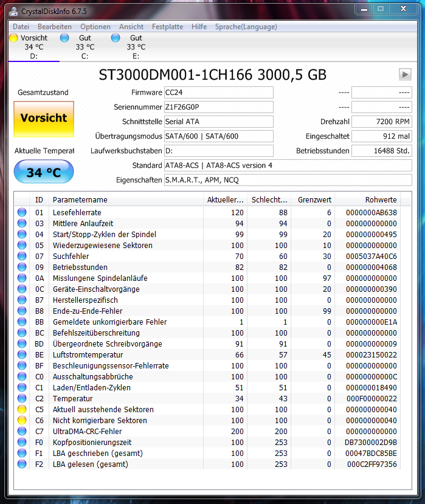This screenshot has height=504, width=425.
Task: Click the Schlecht... column header
Action: [x=269, y=199]
